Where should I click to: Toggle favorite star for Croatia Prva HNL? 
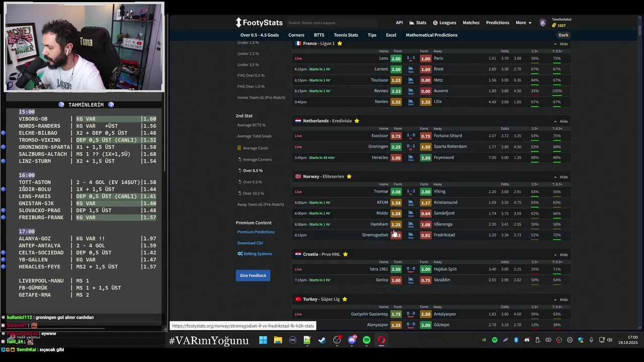pos(345,254)
